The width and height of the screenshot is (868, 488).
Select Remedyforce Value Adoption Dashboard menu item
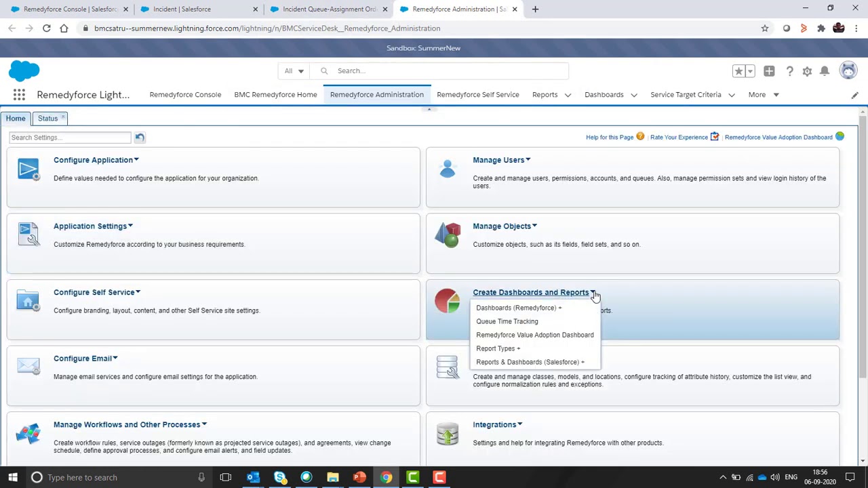535,335
